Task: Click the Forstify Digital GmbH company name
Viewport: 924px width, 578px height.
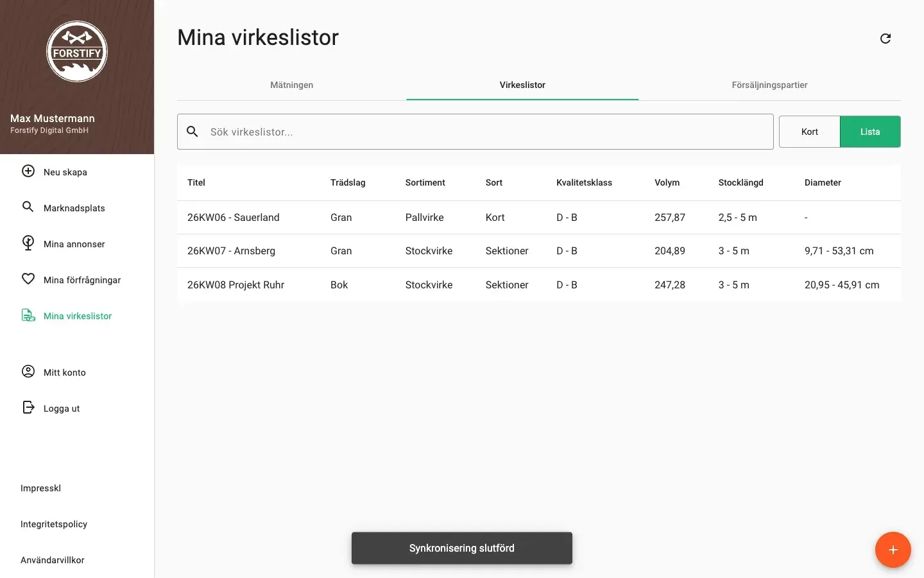Action: [x=49, y=130]
